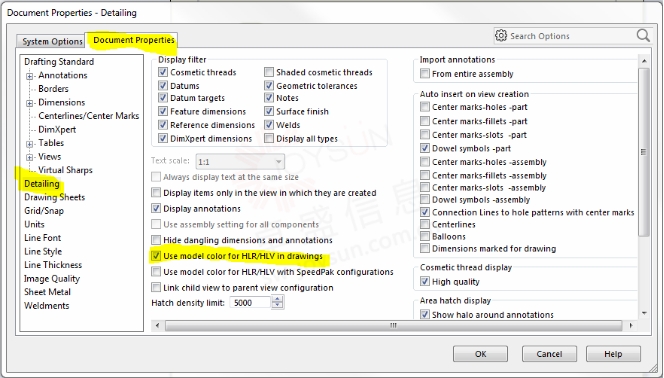The image size is (664, 378).
Task: Toggle Connection Lines to hole patterns
Action: point(425,212)
